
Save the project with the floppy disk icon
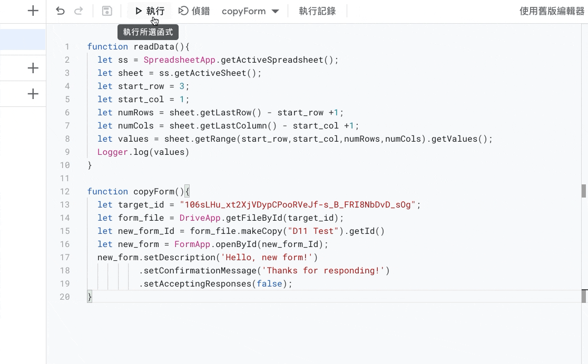coord(107,11)
